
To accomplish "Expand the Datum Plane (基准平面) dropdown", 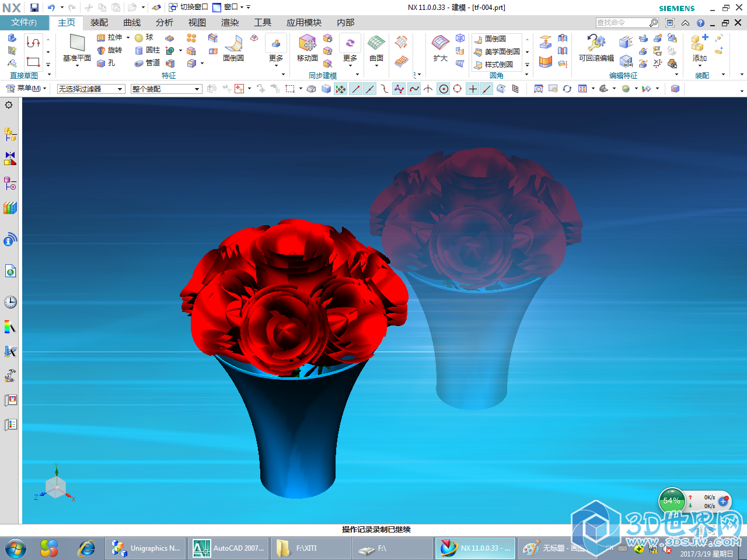I will point(77,65).
